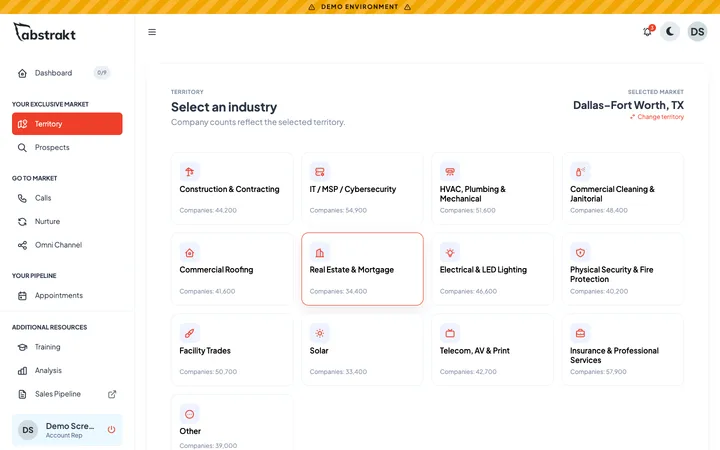Click the Real Estate building icon
Viewport: 720px width, 450px height.
coord(320,253)
